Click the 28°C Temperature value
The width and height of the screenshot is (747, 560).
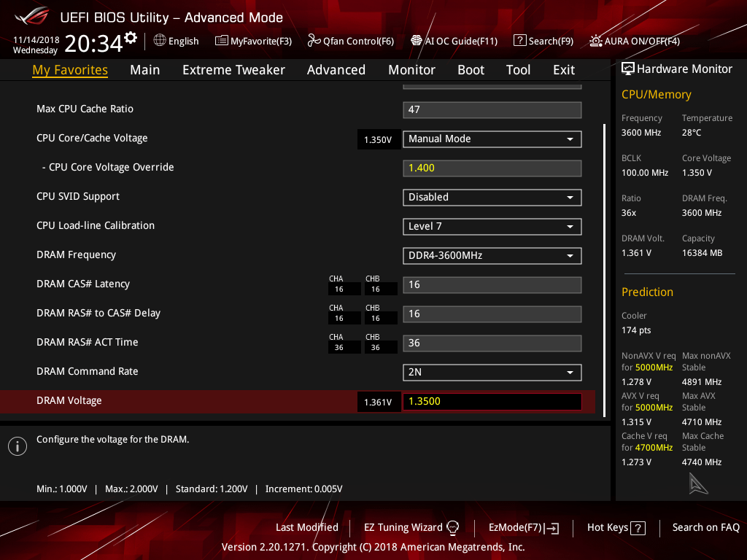point(692,133)
